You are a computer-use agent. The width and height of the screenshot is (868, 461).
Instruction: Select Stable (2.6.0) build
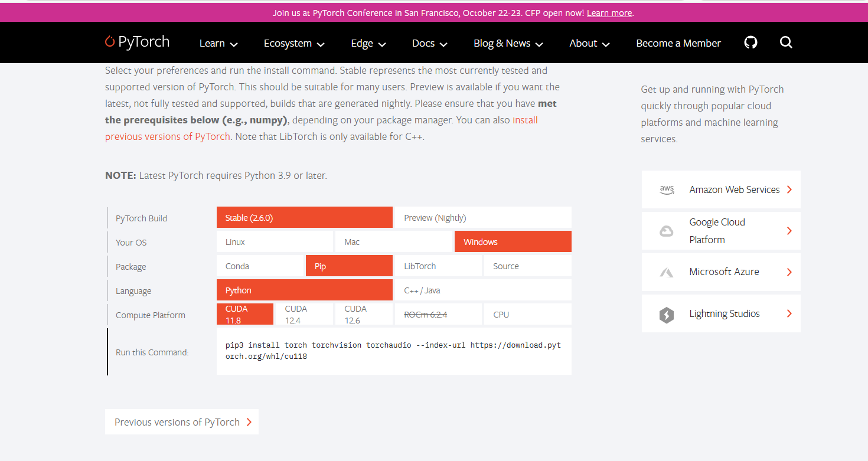pos(305,217)
